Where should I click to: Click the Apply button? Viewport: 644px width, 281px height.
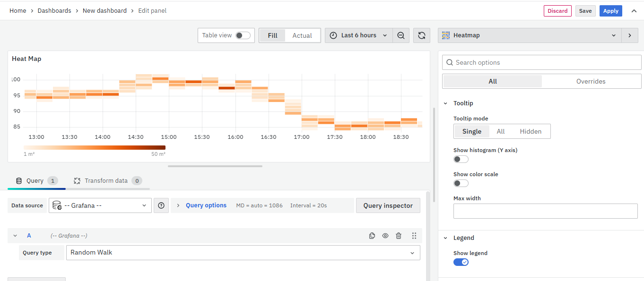pyautogui.click(x=610, y=11)
